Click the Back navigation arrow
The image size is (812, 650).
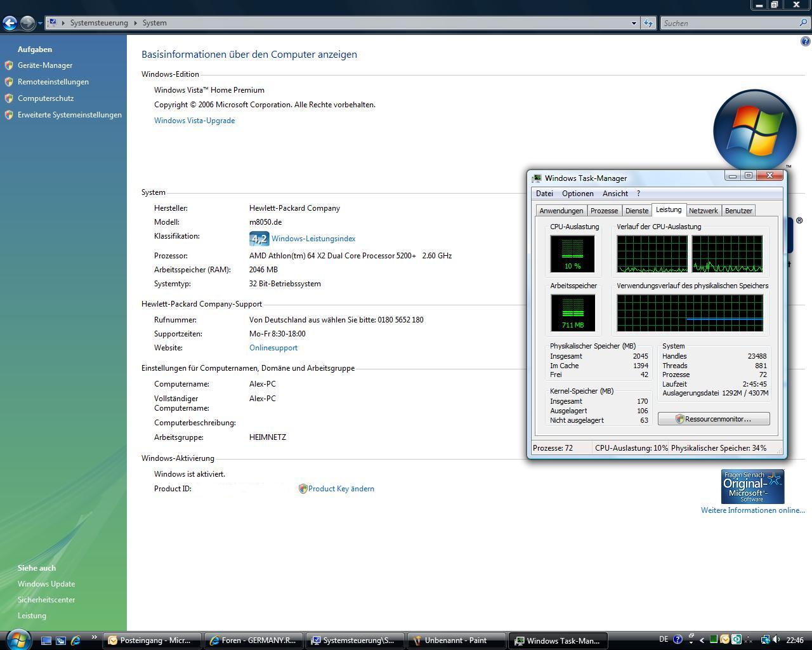pyautogui.click(x=10, y=23)
